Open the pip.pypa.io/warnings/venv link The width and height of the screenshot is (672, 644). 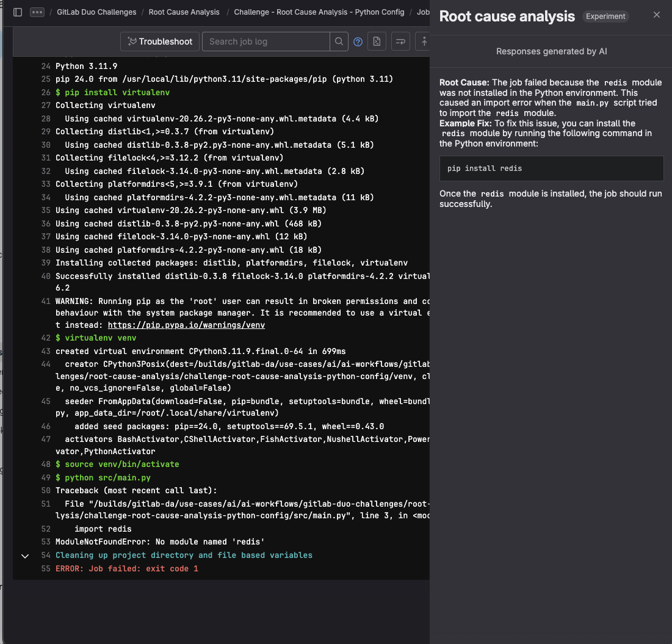click(186, 325)
